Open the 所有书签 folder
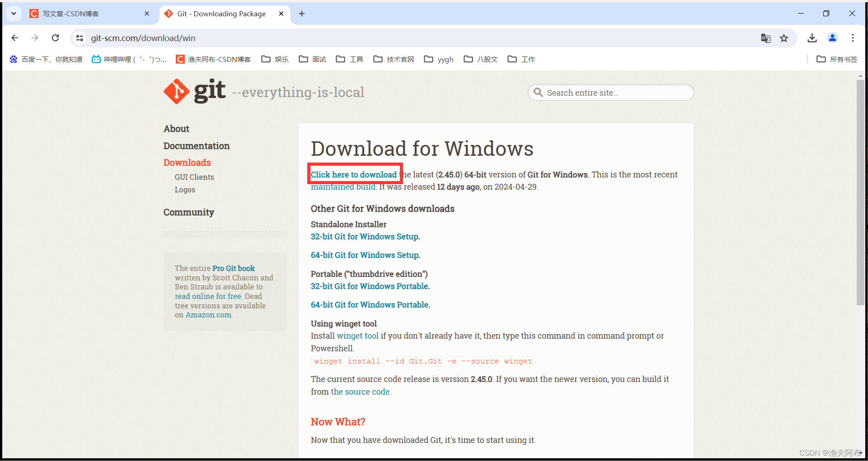Viewport: 868px width, 461px height. click(837, 59)
